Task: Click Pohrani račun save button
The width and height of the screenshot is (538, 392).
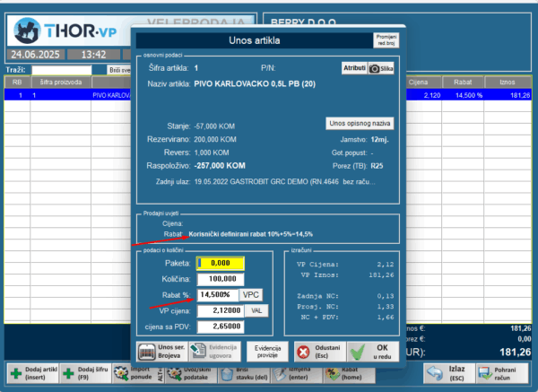Action: pos(502,373)
